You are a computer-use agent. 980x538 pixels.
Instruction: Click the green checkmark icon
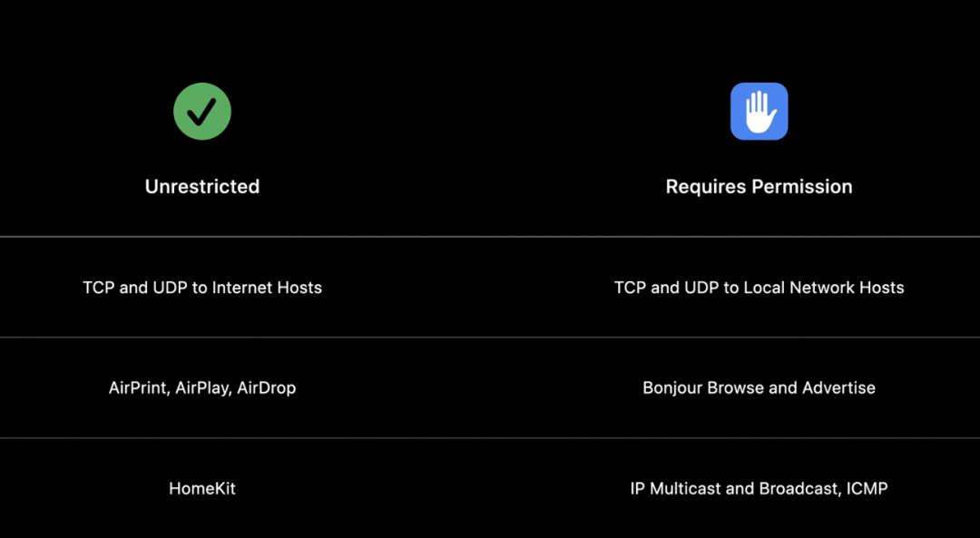coord(201,112)
